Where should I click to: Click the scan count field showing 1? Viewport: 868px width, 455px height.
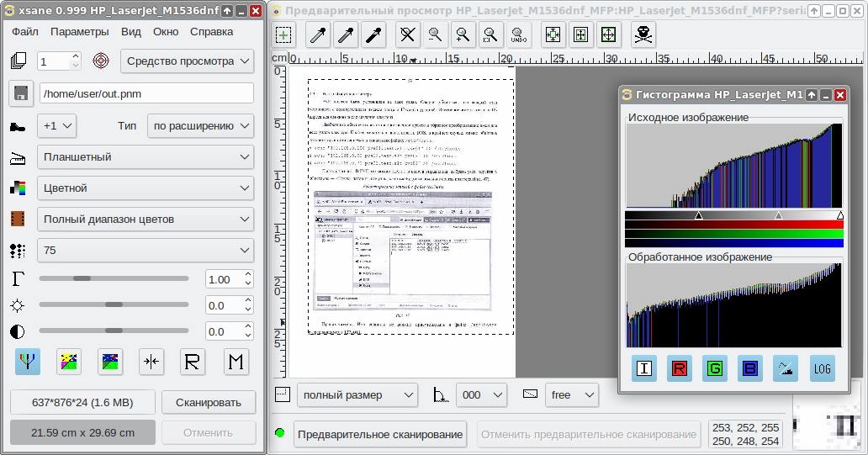click(x=54, y=61)
